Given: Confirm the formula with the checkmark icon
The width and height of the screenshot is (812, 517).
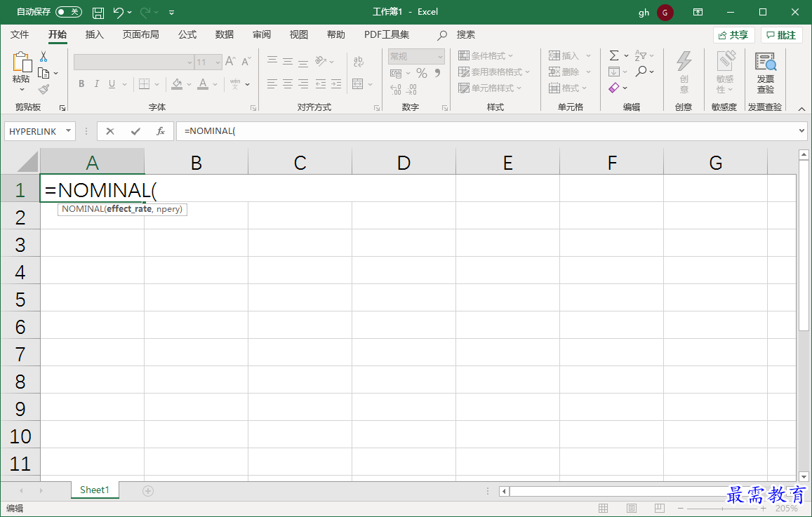Looking at the screenshot, I should pos(135,131).
